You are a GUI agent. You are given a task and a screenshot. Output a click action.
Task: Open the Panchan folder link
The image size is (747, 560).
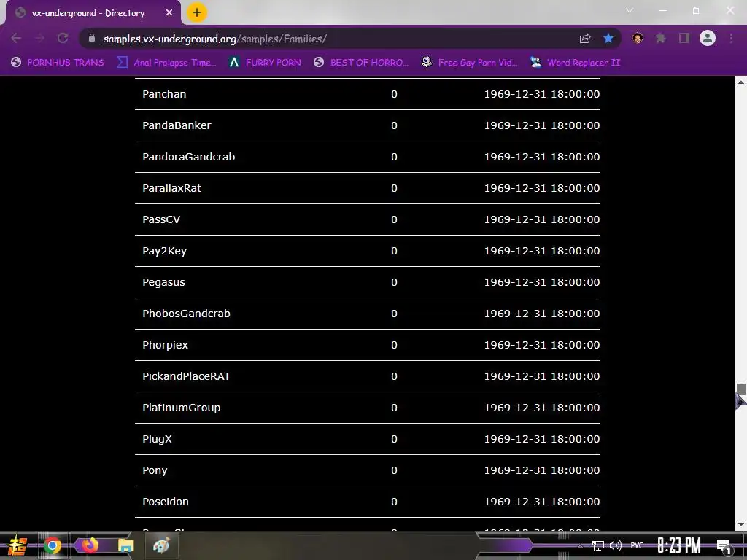click(x=164, y=94)
